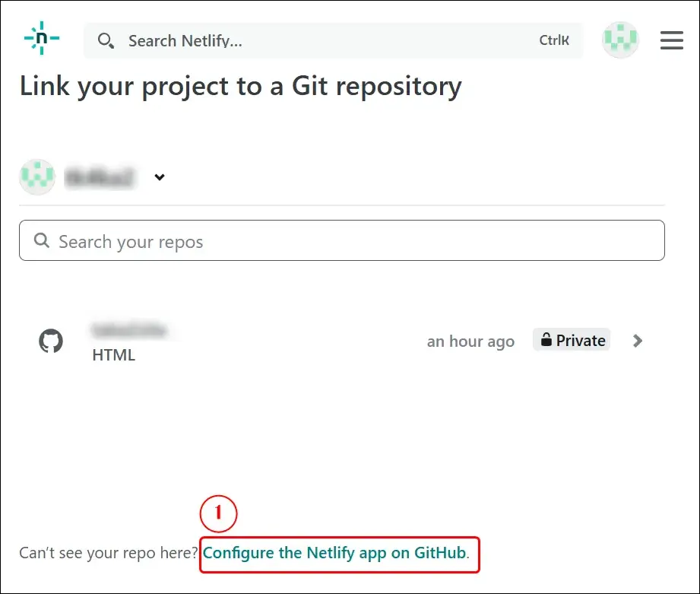Click the HTML language label

tap(113, 355)
